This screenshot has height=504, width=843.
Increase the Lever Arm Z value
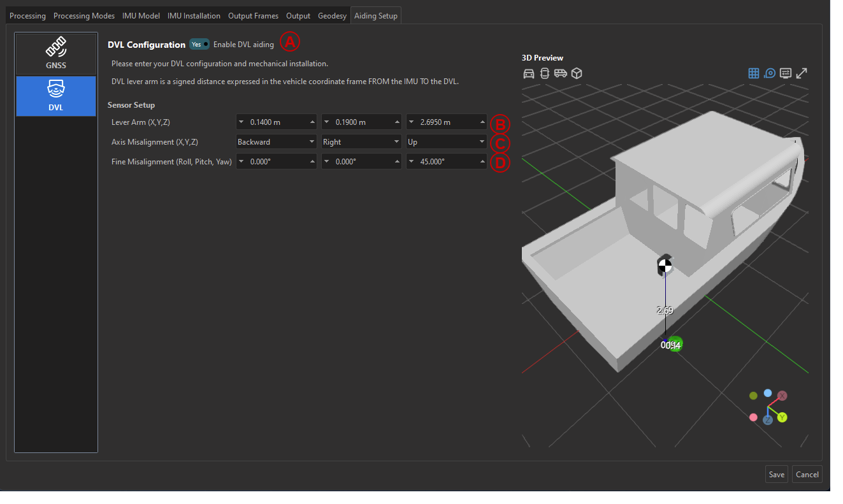482,122
